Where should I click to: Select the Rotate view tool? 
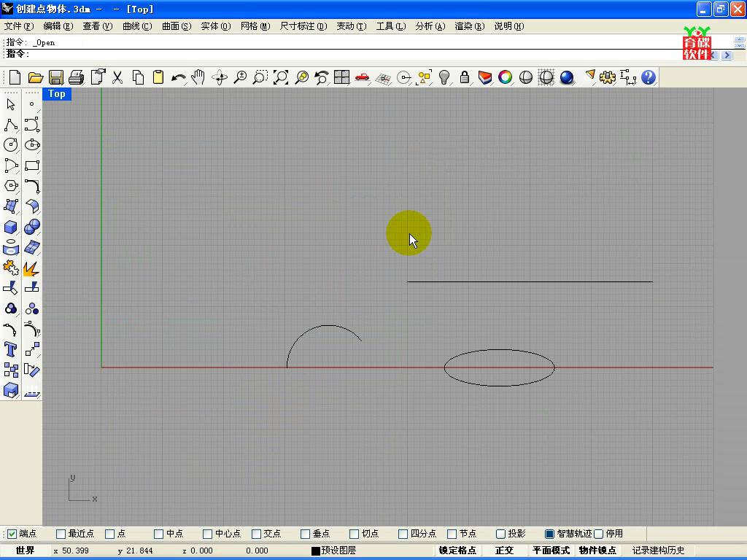point(220,77)
